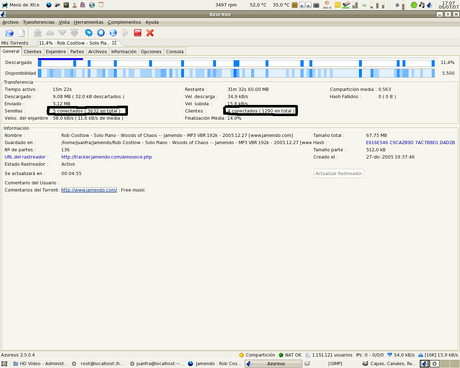This screenshot has height=368, width=460.
Task: Click the notepad launcher in Xfce panel
Action: 100,5
